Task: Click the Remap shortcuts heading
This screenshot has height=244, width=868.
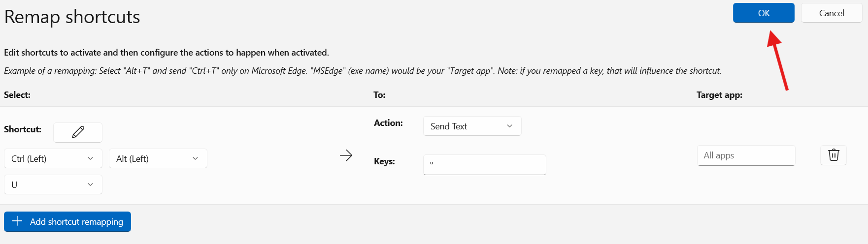Action: tap(72, 17)
